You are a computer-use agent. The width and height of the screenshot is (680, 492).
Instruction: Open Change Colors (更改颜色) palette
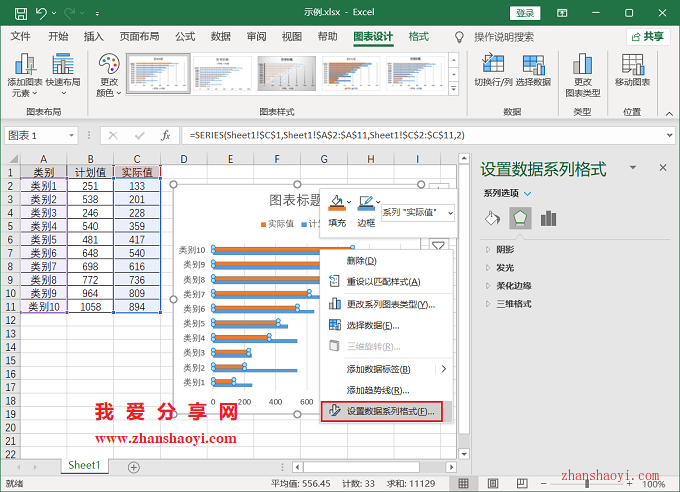pos(108,75)
